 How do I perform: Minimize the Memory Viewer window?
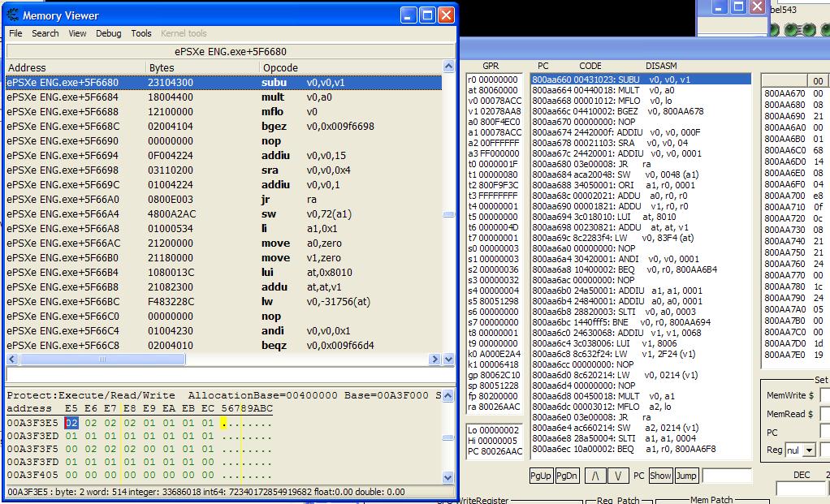(x=409, y=15)
